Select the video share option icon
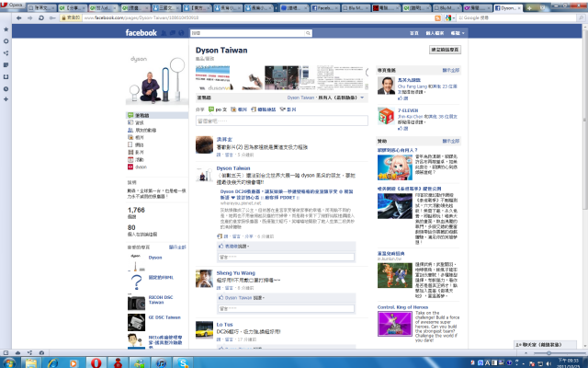Screen dimensions: 588x368 (x=283, y=109)
